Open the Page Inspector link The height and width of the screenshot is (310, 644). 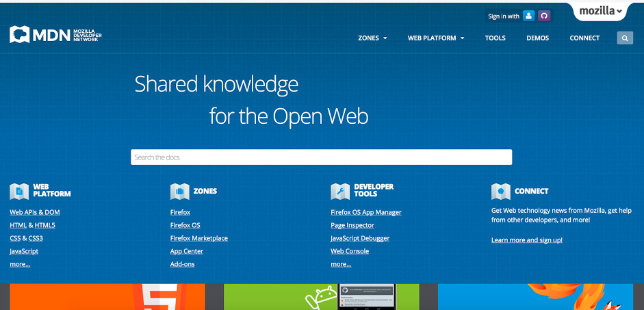pos(352,225)
